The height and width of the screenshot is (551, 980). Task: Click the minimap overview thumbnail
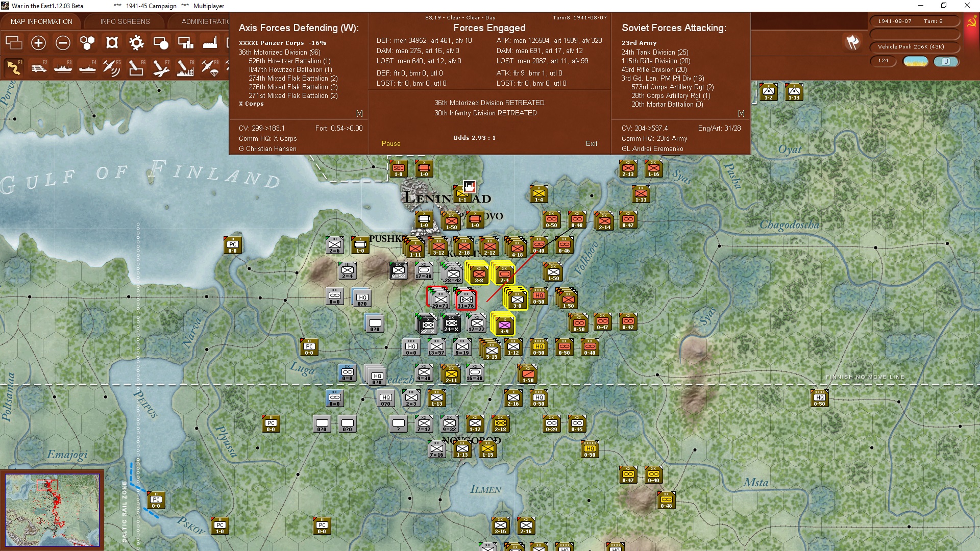(52, 510)
